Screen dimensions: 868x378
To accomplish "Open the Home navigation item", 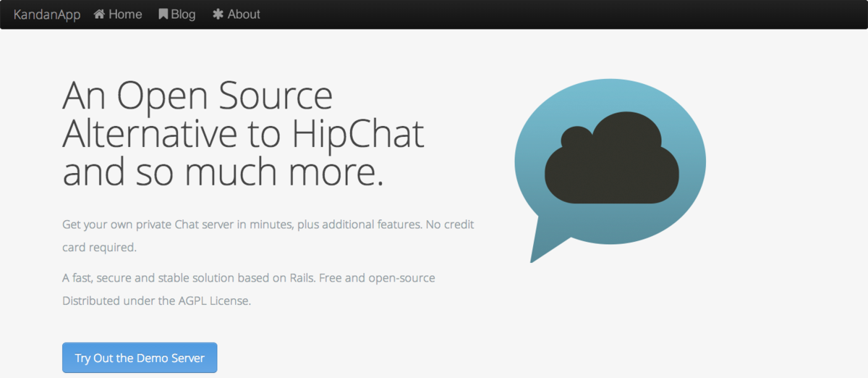I will tap(125, 14).
